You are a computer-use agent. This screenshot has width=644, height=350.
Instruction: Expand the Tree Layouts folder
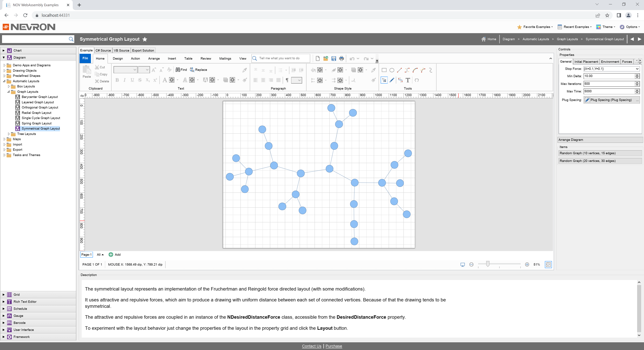pos(9,134)
